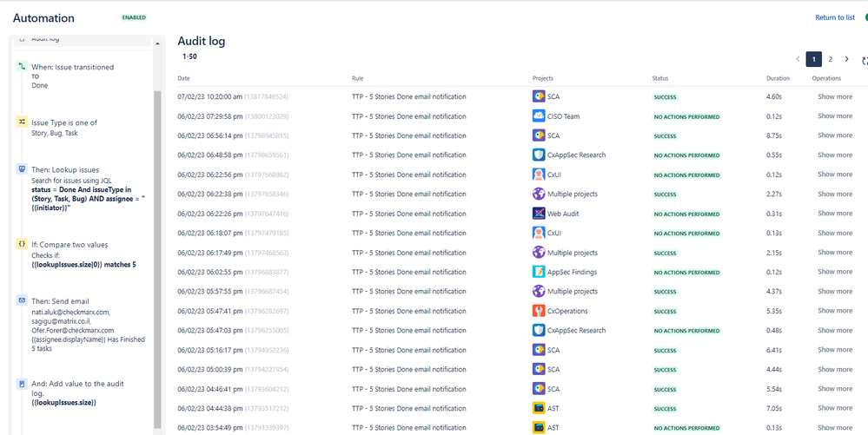Click sidebar scrollbar up arrow
The width and height of the screenshot is (868, 435).
pyautogui.click(x=157, y=43)
